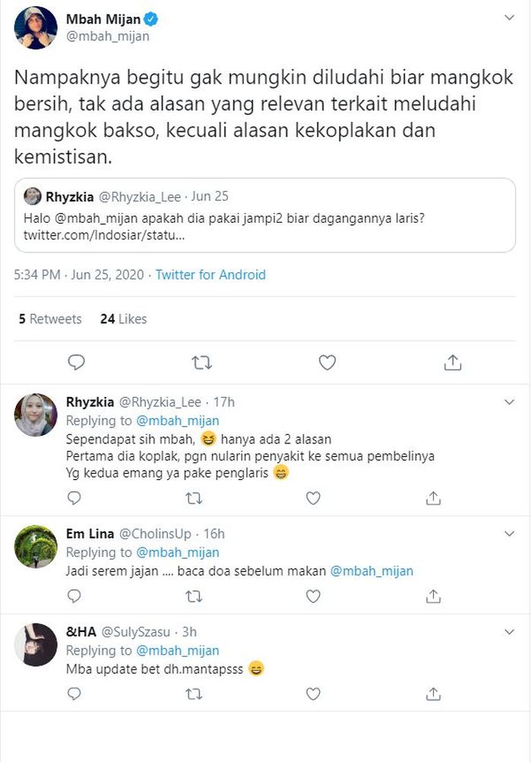Open the quoted tweet from Rhyzkia

(x=264, y=216)
